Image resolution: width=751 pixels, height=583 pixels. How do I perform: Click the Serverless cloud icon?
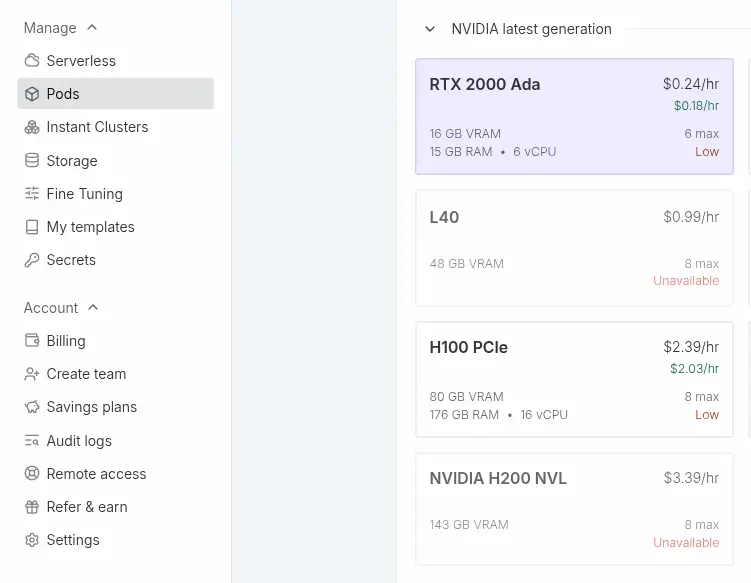pyautogui.click(x=32, y=61)
